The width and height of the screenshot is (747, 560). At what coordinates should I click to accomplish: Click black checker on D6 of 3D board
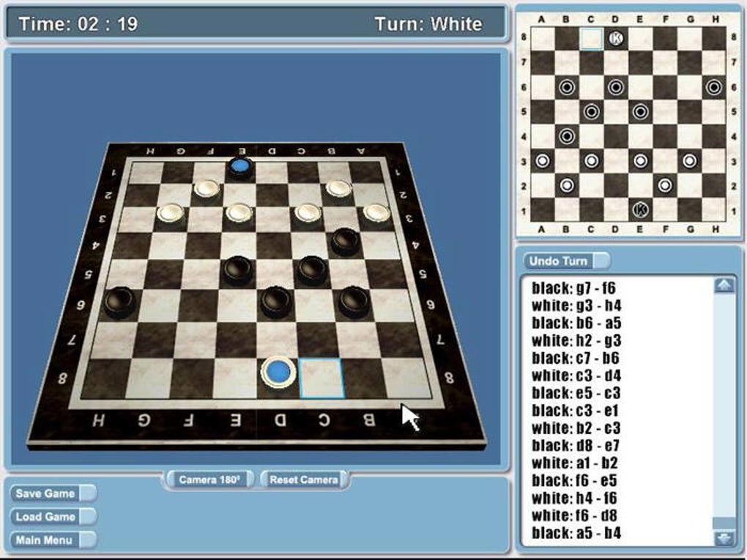276,302
